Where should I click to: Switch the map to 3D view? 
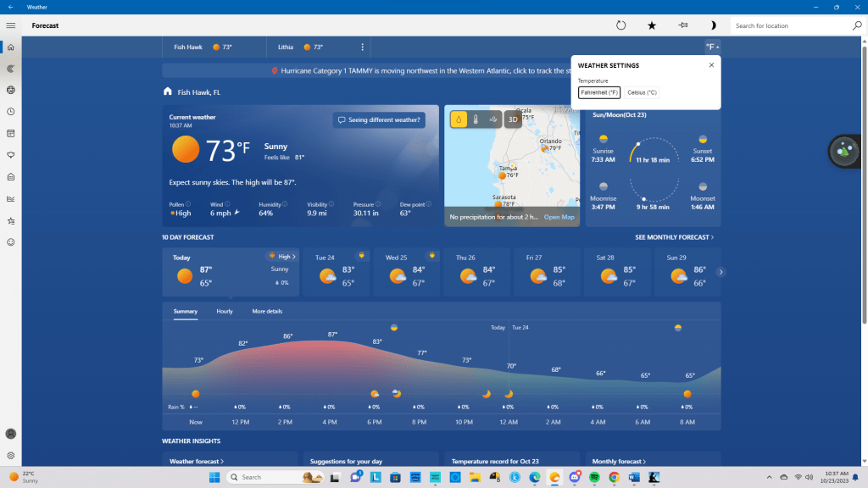513,119
